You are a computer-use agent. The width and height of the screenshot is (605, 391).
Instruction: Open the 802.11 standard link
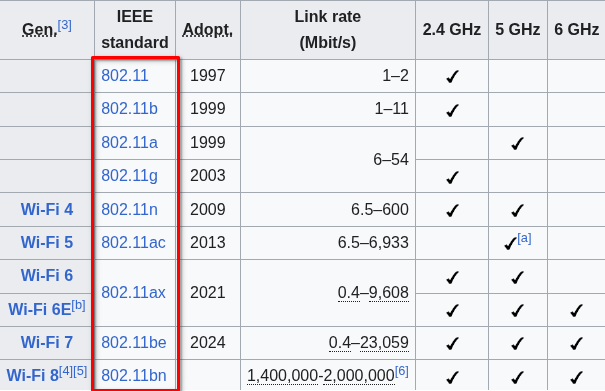pos(125,75)
